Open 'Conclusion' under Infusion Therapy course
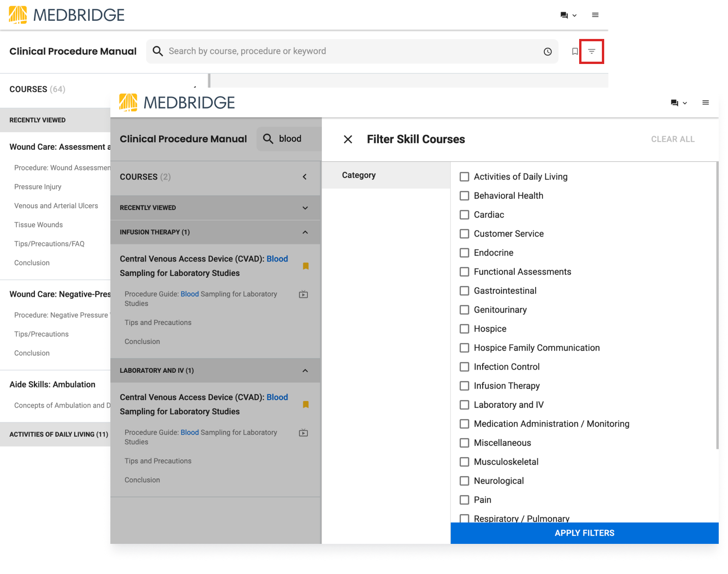The width and height of the screenshot is (728, 574). click(142, 342)
